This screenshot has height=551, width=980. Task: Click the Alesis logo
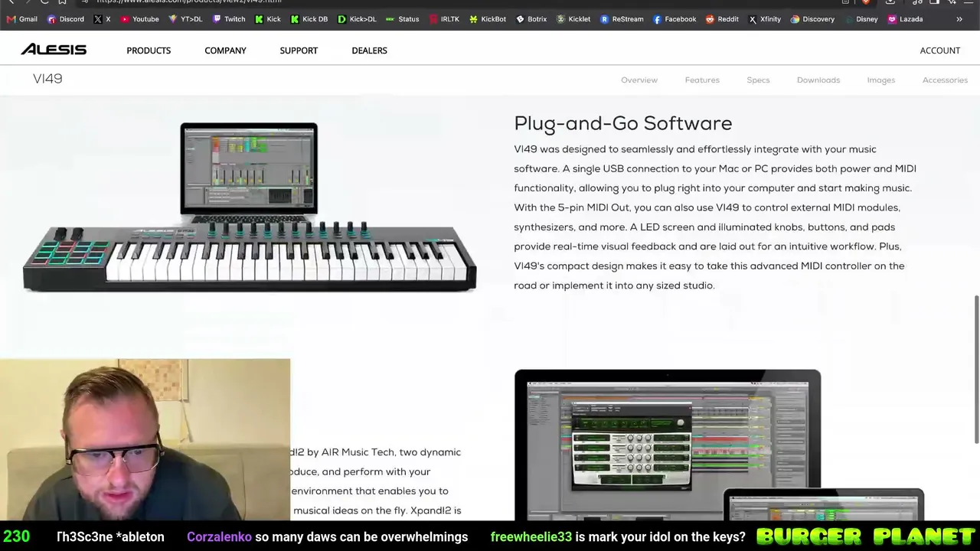(54, 50)
